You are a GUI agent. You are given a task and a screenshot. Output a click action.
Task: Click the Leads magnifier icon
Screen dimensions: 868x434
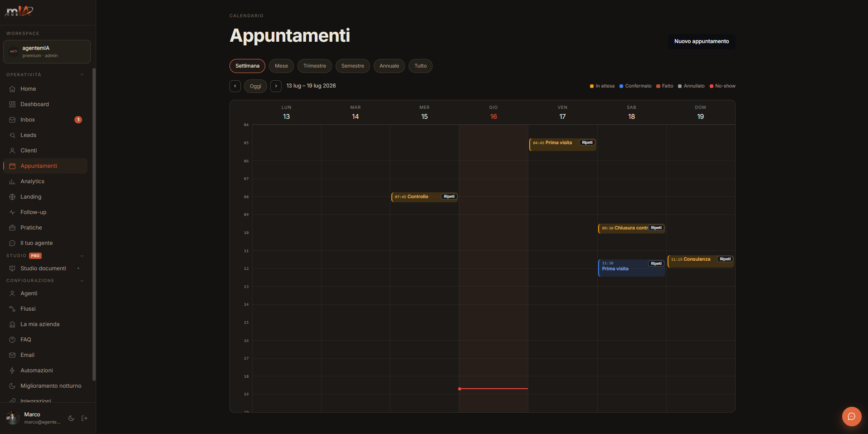tap(12, 135)
